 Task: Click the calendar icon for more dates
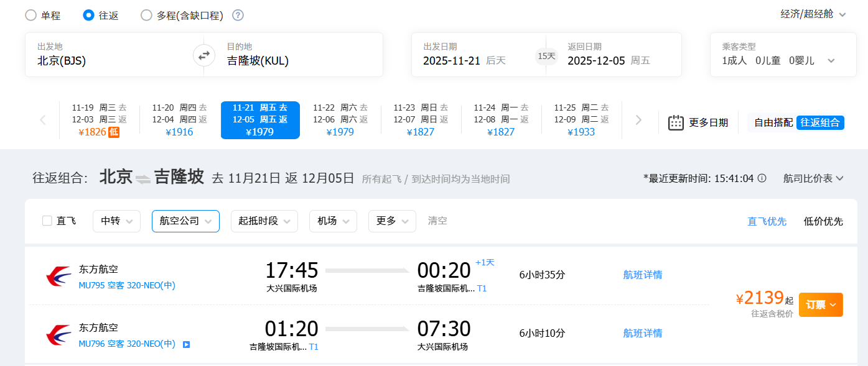click(x=676, y=122)
